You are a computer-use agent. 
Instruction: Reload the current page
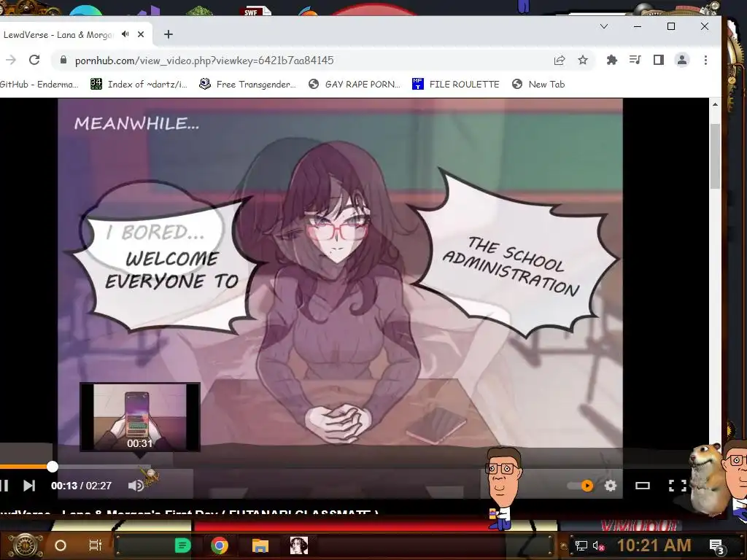pos(34,60)
